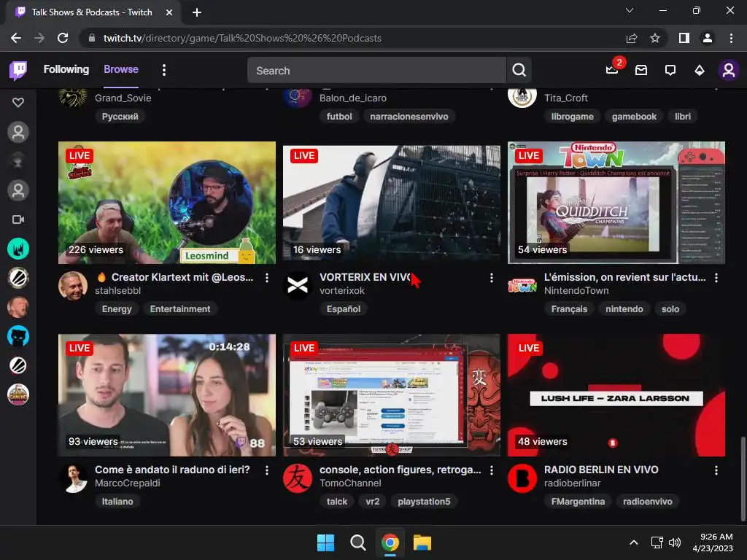This screenshot has height=560, width=747.
Task: Select the FMargentina tag
Action: tap(578, 501)
